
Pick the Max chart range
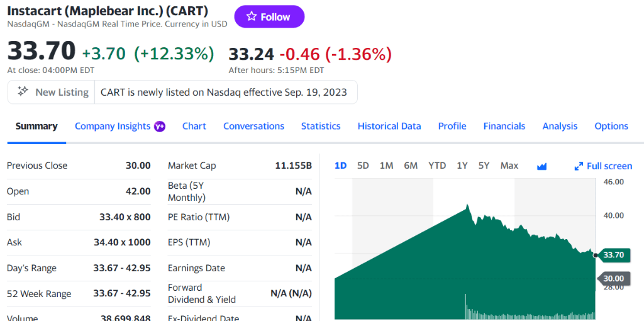(509, 166)
